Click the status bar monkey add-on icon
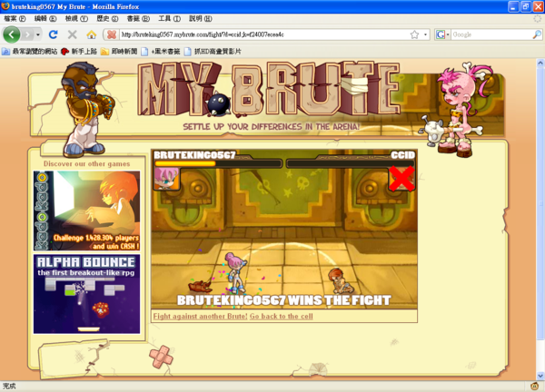Viewport: 545px width, 392px height. (535, 386)
